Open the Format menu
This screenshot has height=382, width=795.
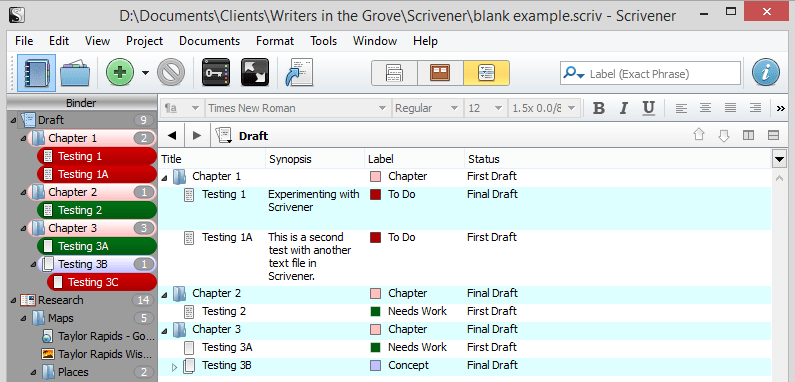[275, 41]
